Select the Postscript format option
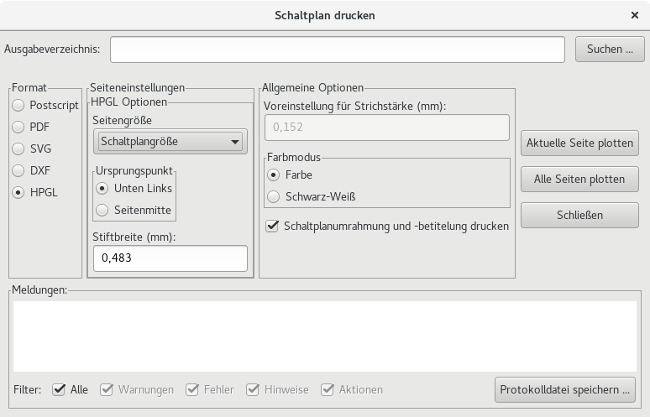 tap(18, 105)
